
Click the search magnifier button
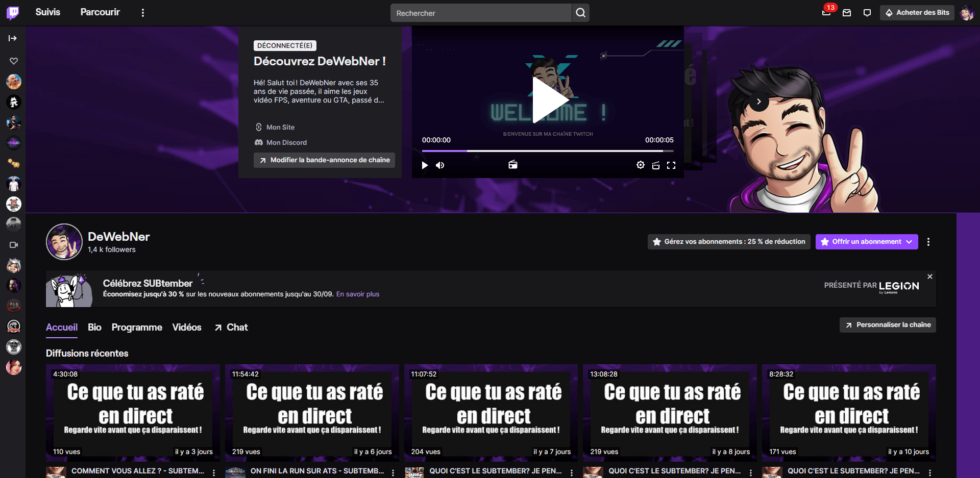pyautogui.click(x=580, y=13)
